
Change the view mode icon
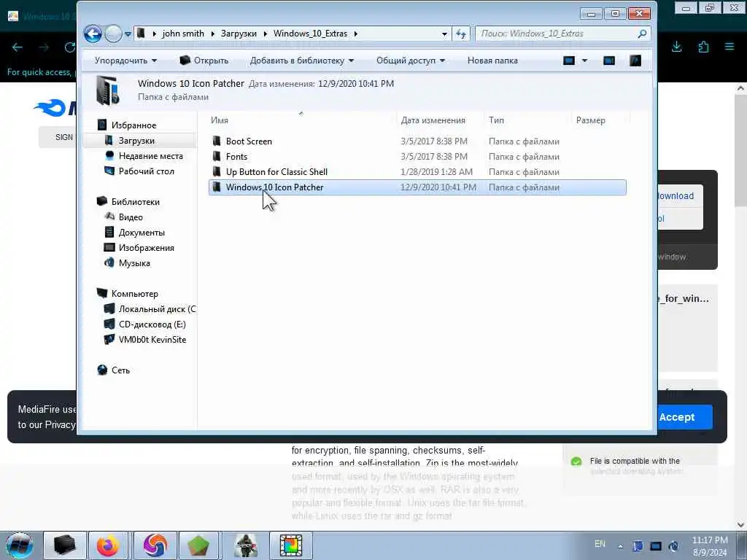point(569,61)
